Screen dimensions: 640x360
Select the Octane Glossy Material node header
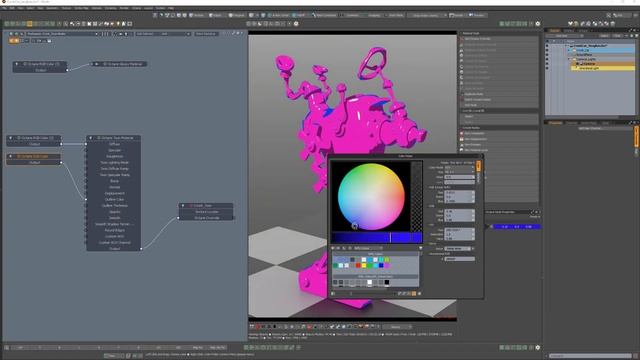[x=120, y=64]
